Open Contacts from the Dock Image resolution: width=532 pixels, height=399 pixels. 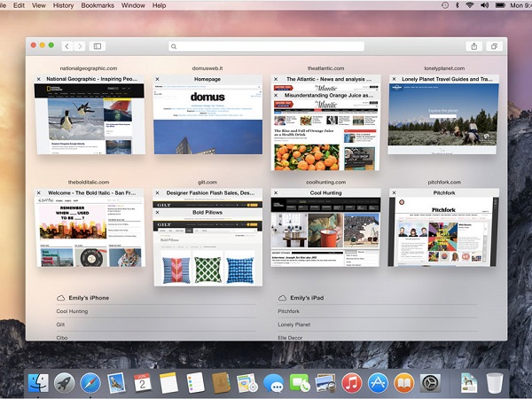[221, 383]
